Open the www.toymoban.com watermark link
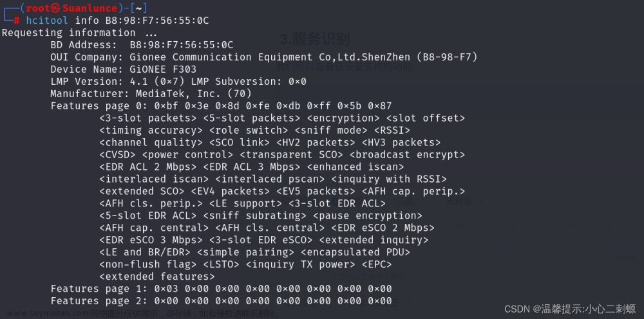Screen dimensions: 644x319 coord(47,314)
